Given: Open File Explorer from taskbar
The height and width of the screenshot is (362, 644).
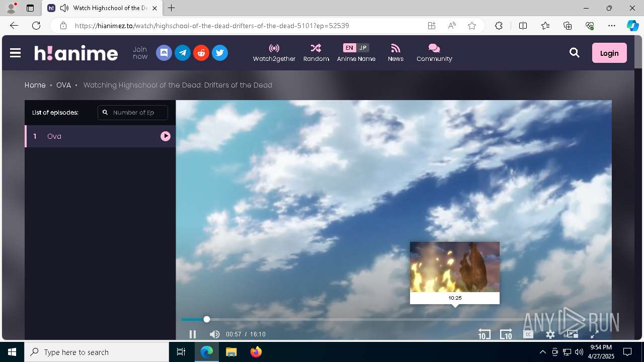Looking at the screenshot, I should tap(231, 352).
